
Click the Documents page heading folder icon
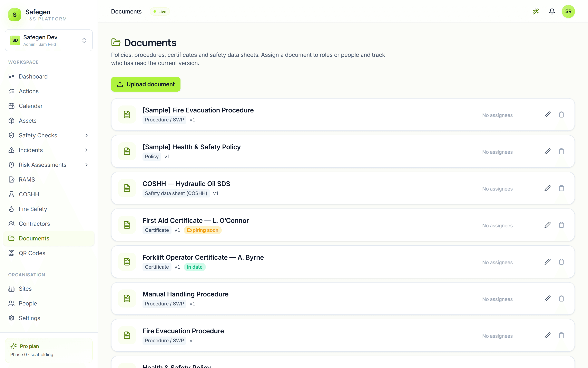pos(116,42)
